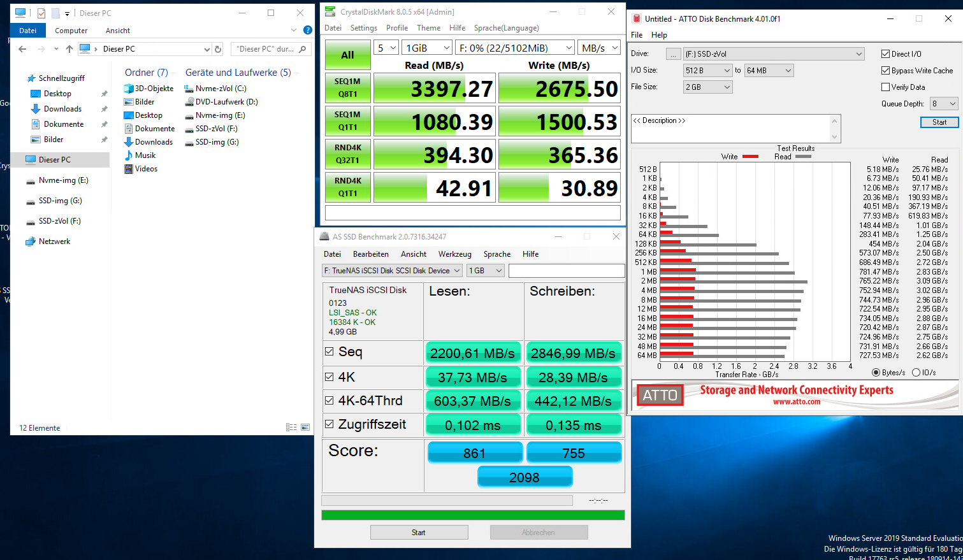Open the Nvme-zVol (C:) drive icon
The width and height of the screenshot is (963, 560).
[189, 89]
